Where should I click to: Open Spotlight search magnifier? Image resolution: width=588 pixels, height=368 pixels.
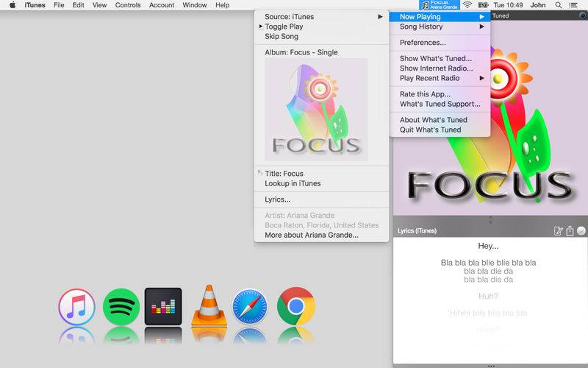tap(559, 5)
